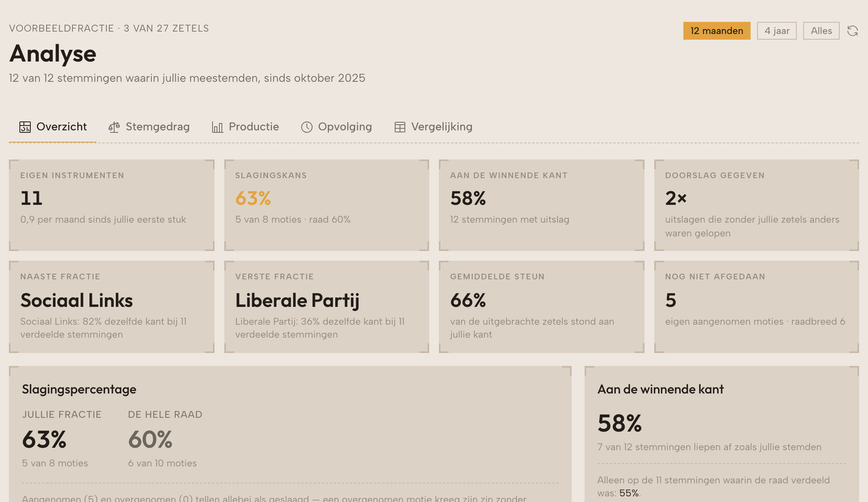This screenshot has height=502, width=868.
Task: Switch to the Stemgedrag tab
Action: pos(149,127)
